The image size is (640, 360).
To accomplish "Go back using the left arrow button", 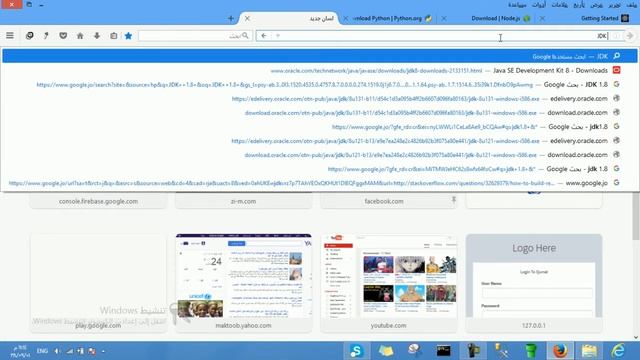I will [264, 36].
